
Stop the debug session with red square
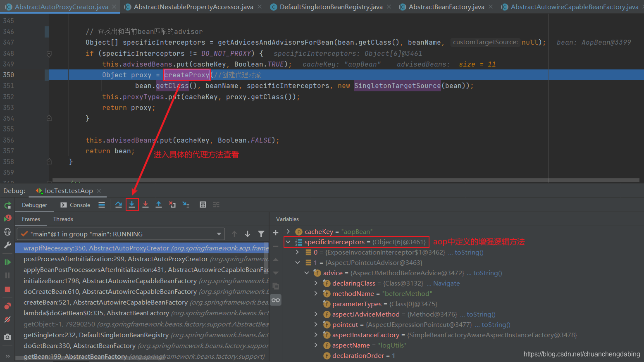[7, 289]
